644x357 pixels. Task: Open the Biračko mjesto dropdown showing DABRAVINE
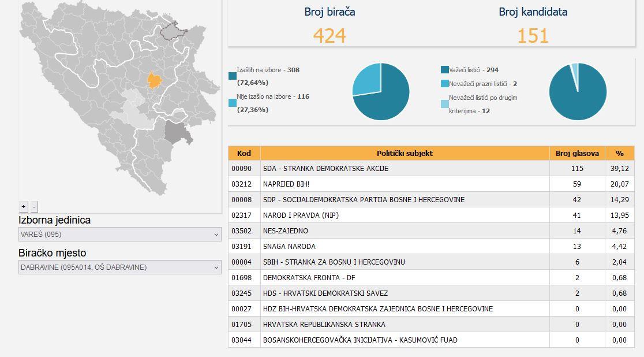coord(120,267)
